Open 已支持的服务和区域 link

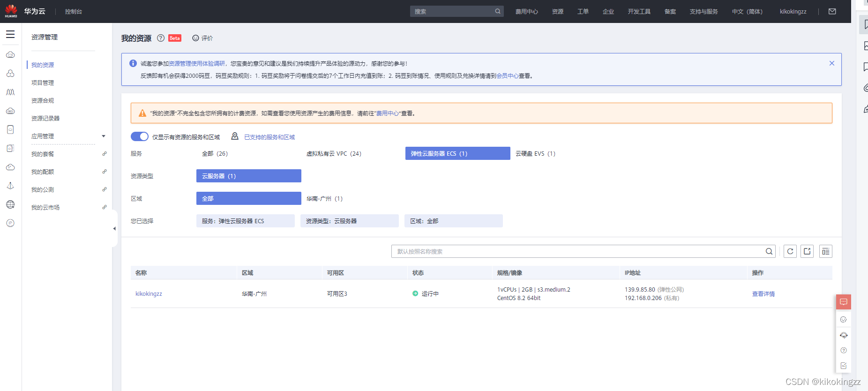[269, 137]
